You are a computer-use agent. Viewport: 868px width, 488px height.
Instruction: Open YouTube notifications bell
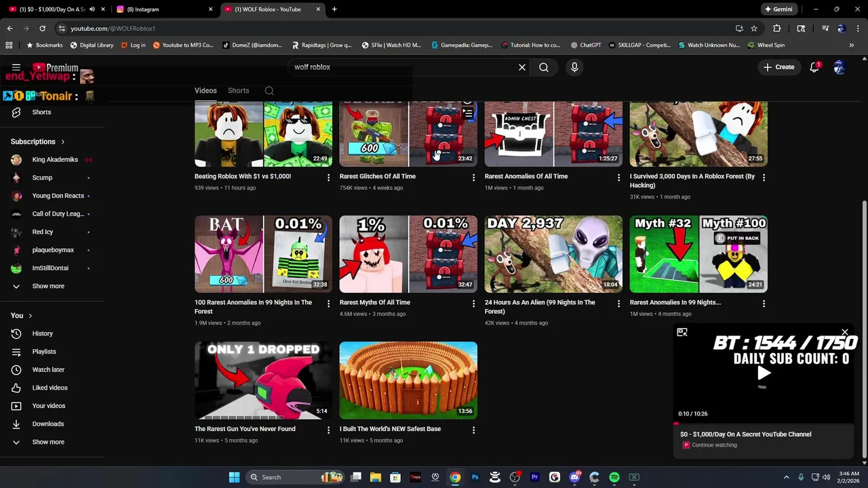coord(814,67)
